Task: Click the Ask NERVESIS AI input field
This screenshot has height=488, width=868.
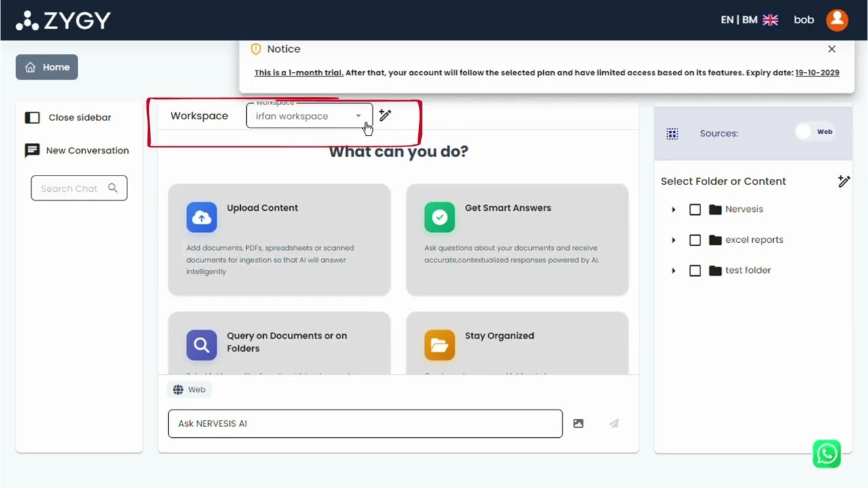Action: [366, 424]
